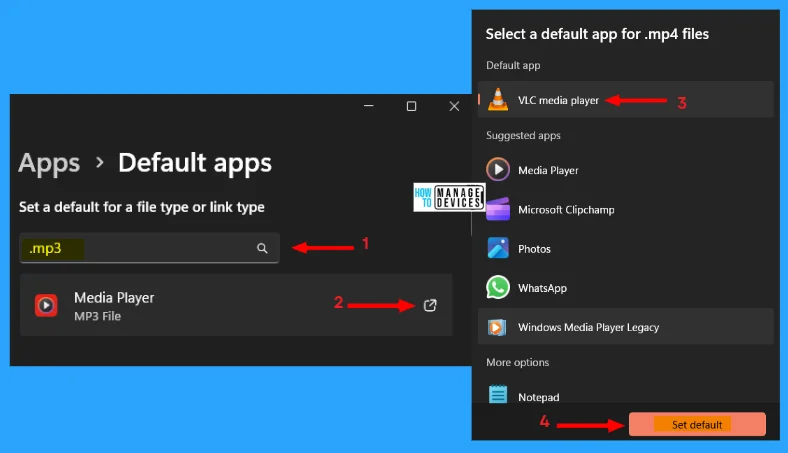Click the Default apps breadcrumb title
Viewport: 788px width, 453px height.
(195, 163)
